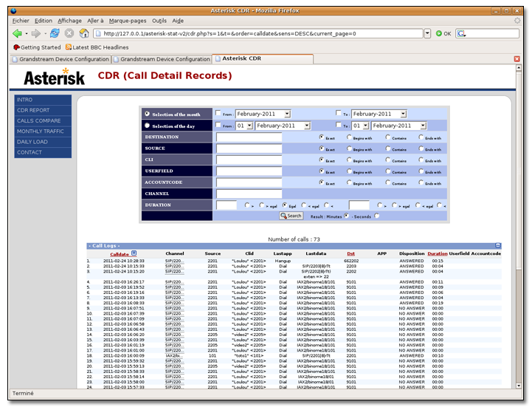Image resolution: width=532 pixels, height=410 pixels.
Task: Click into the DESTINATION input field
Action: pos(249,137)
